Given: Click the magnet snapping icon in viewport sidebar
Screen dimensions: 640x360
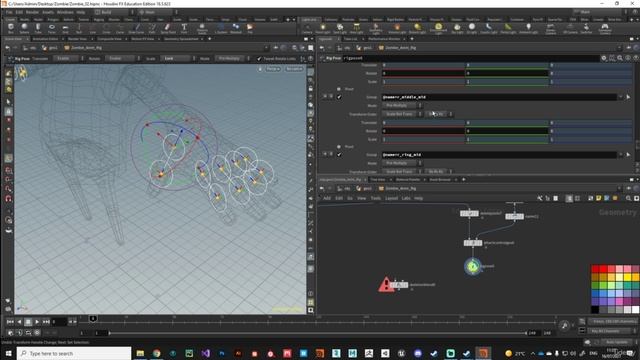Looking at the screenshot, I should [8, 199].
